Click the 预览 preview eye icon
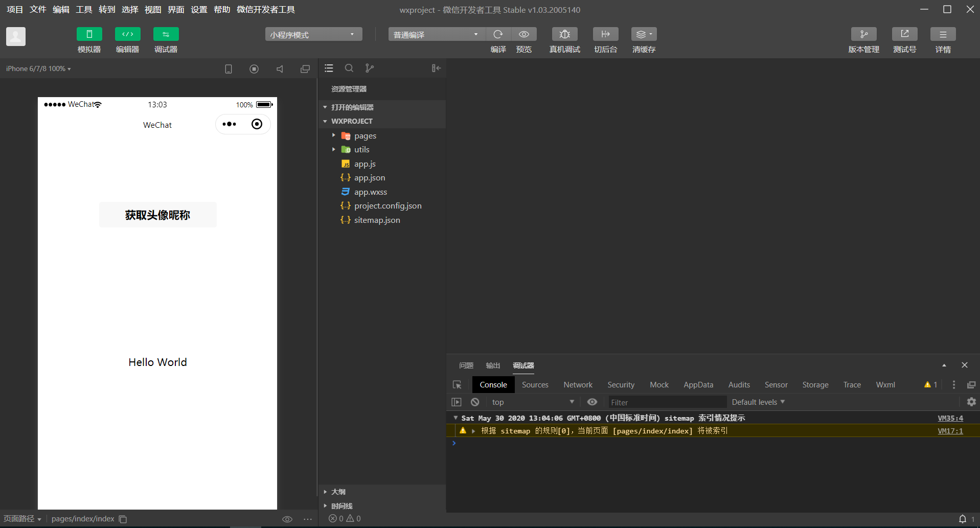980x528 pixels. 524,34
